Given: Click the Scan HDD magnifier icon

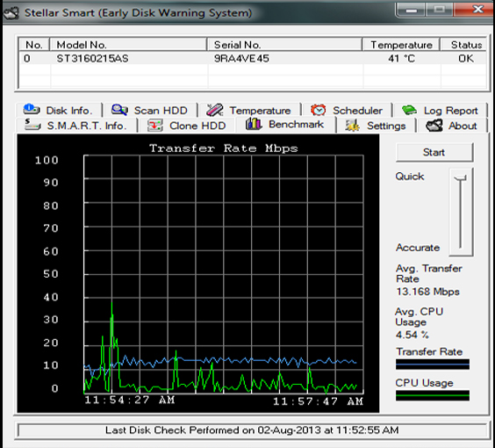Looking at the screenshot, I should (x=119, y=110).
